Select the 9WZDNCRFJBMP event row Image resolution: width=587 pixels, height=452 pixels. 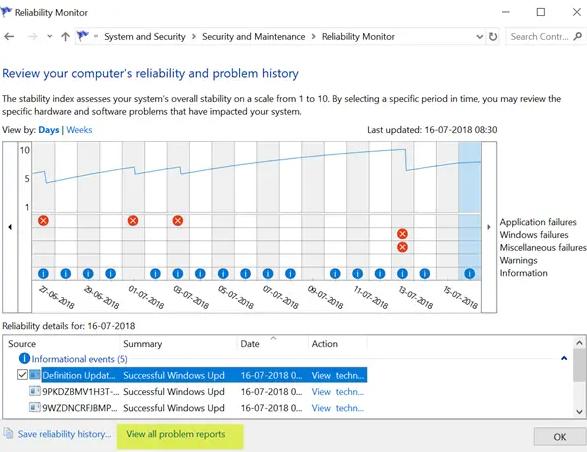(x=198, y=408)
